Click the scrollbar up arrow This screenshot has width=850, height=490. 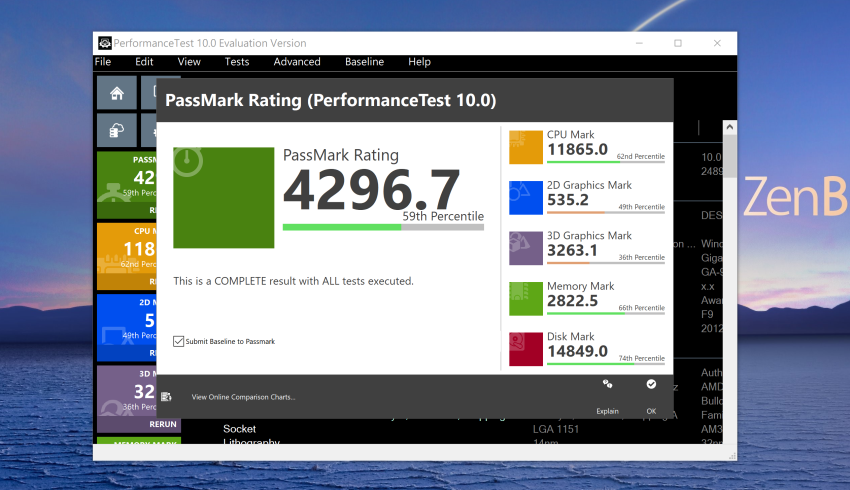point(730,127)
